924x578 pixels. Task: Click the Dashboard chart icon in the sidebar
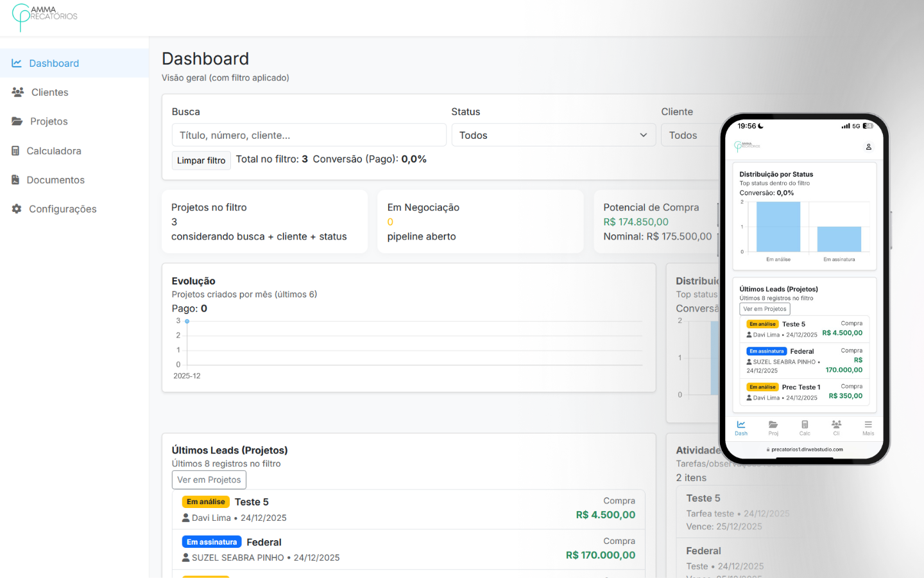(x=17, y=63)
